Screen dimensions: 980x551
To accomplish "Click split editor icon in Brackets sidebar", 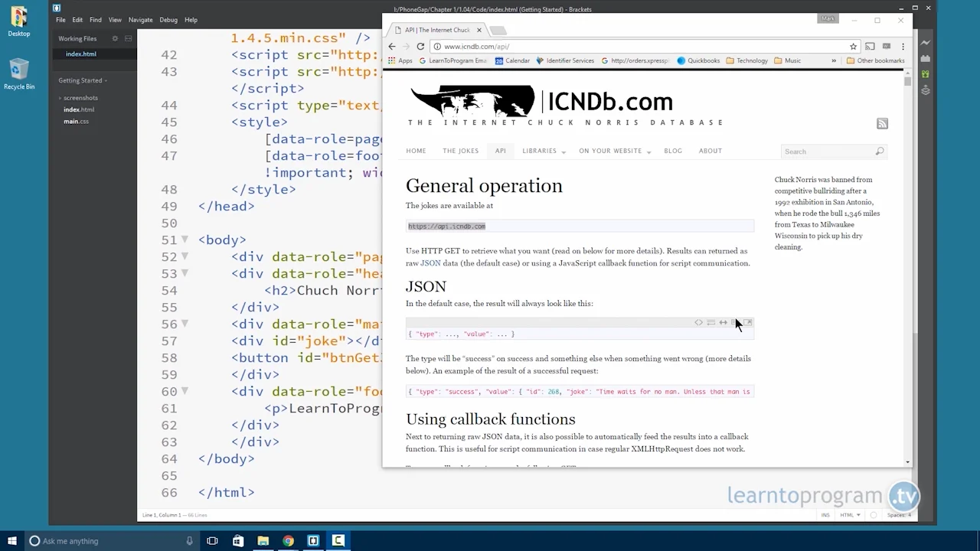I will (x=129, y=38).
